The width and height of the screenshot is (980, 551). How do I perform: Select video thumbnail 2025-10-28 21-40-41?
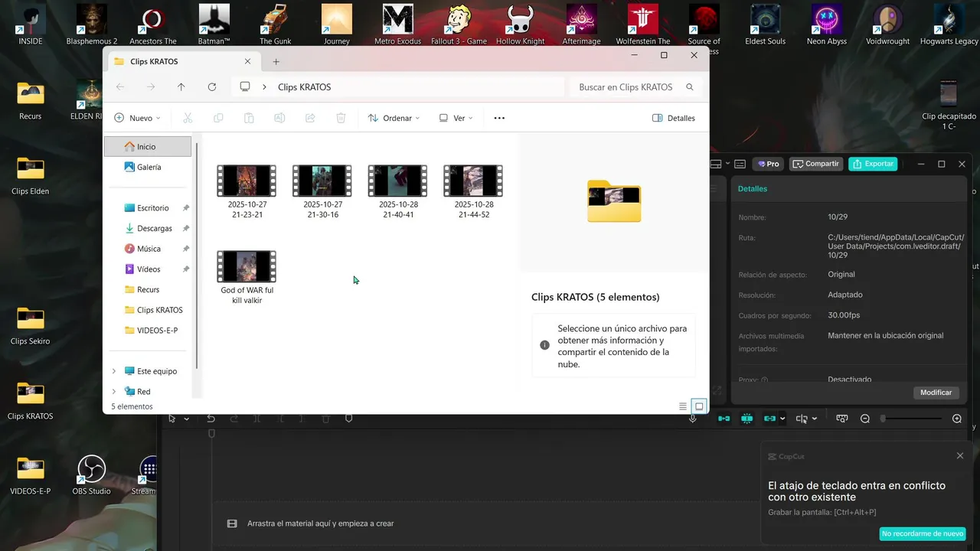(x=397, y=191)
